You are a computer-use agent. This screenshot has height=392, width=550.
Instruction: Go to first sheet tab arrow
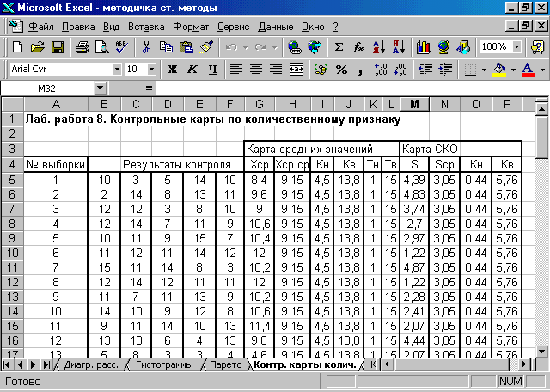6,364
